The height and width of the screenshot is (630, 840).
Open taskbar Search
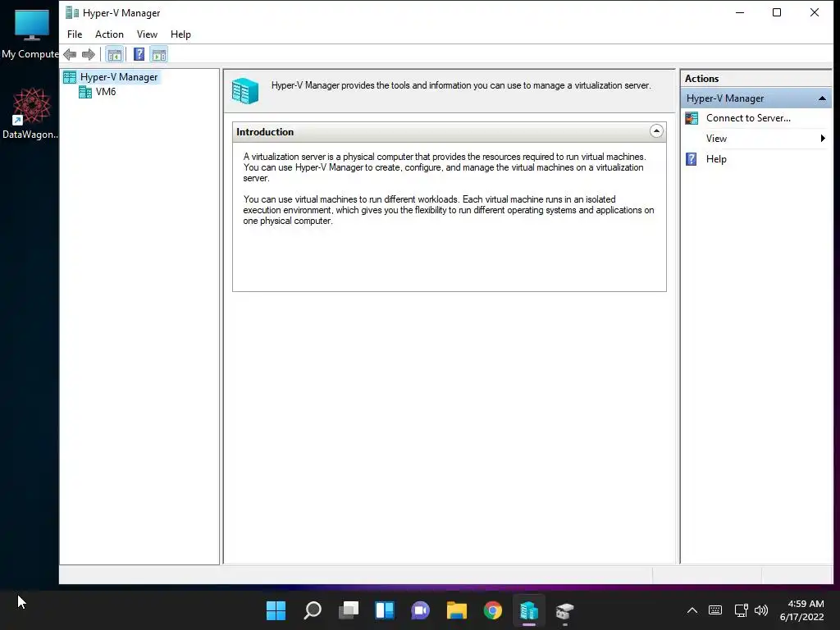(313, 610)
